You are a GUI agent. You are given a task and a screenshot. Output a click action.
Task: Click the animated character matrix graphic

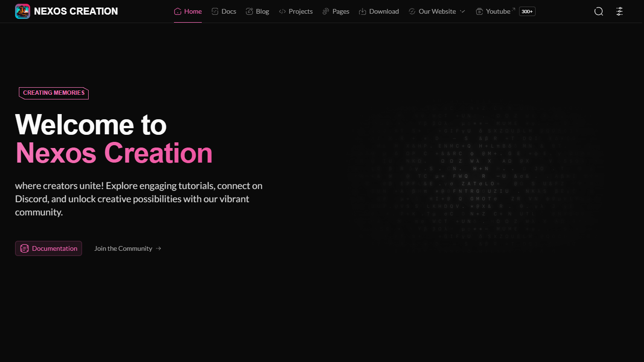pyautogui.click(x=476, y=179)
